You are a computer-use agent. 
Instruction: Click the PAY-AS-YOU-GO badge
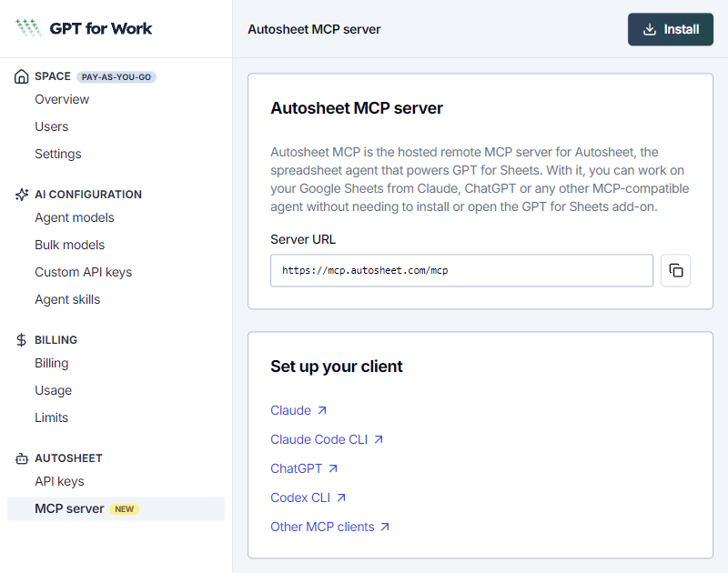(116, 77)
